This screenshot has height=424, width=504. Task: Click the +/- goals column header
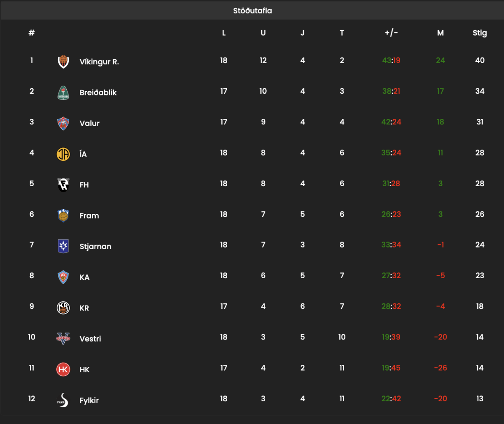(x=391, y=33)
